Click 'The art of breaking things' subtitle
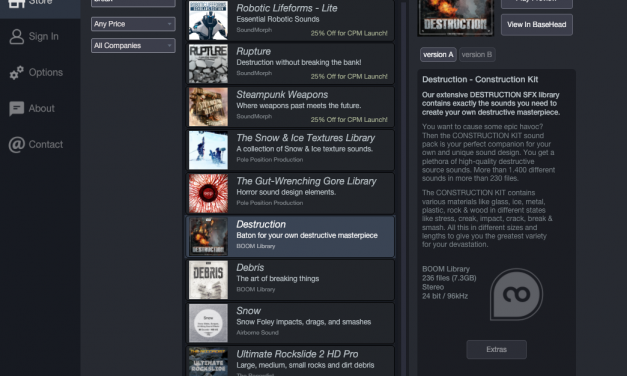 278,278
